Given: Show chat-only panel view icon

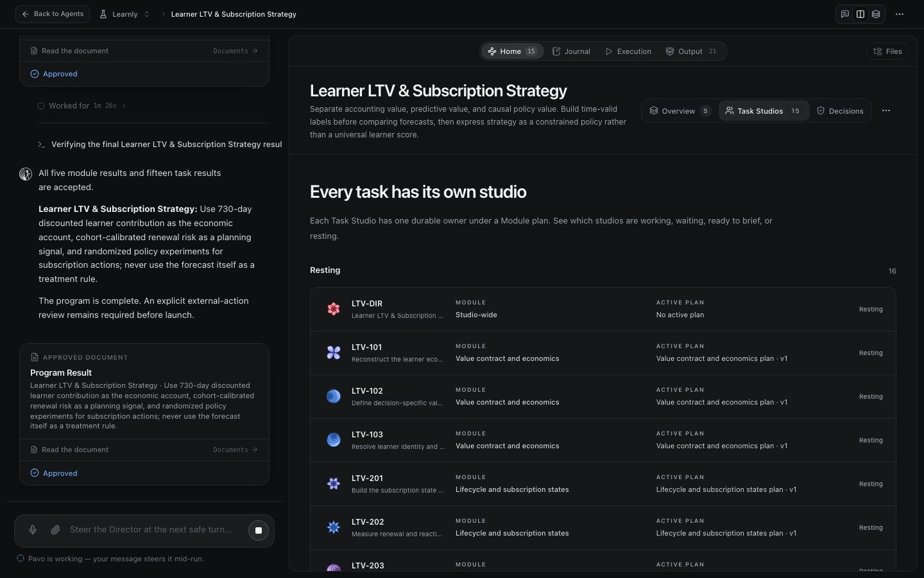Looking at the screenshot, I should pos(845,14).
